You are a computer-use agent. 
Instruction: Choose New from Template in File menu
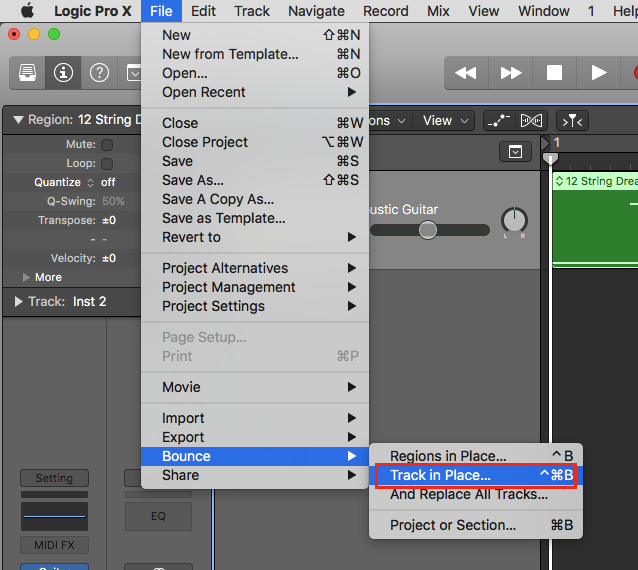tap(255, 54)
